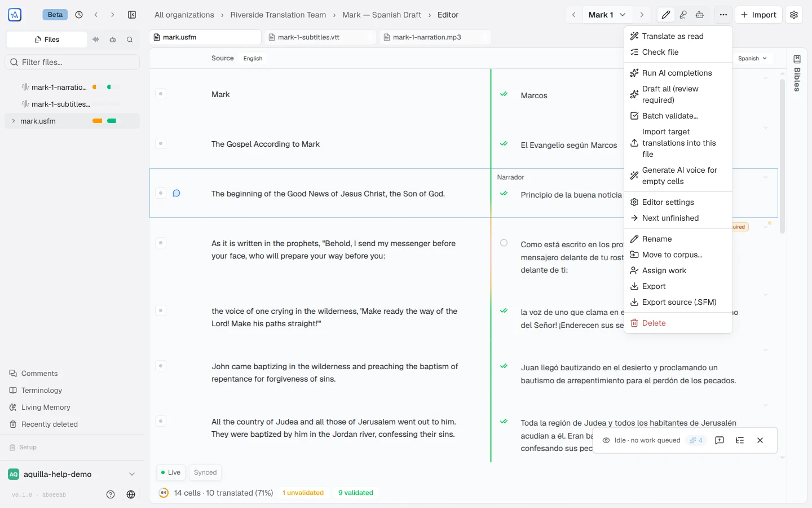Click the AI sparkle badge showing 4

click(x=696, y=440)
